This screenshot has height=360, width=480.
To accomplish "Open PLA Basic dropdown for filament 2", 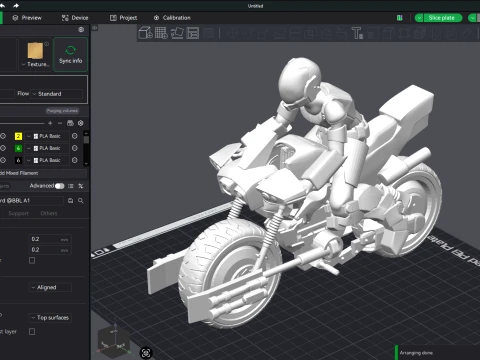I will pyautogui.click(x=47, y=136).
